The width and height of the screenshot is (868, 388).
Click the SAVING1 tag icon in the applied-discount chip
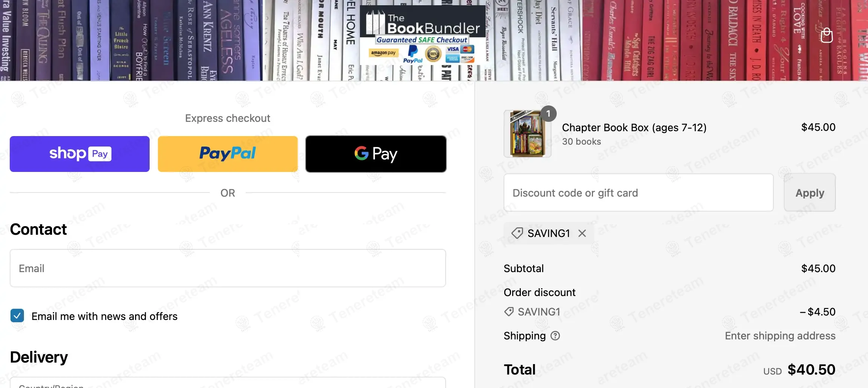point(517,233)
